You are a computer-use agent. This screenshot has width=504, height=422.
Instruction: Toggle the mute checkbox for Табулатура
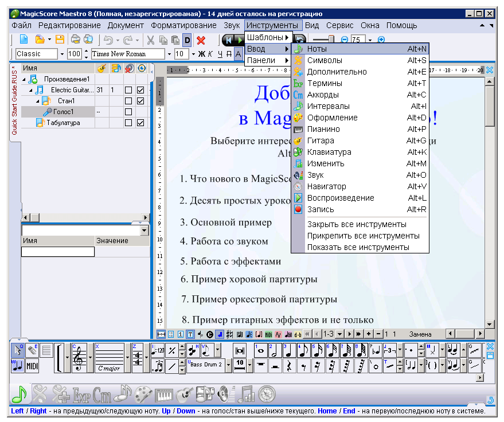pos(128,123)
